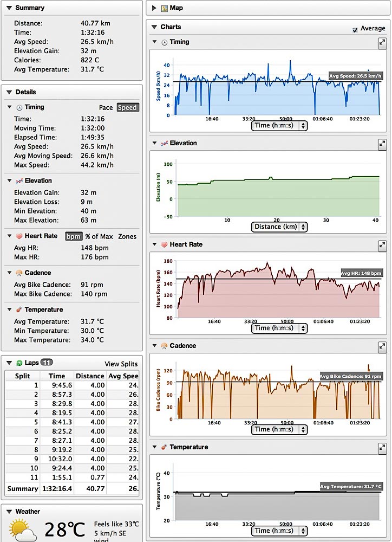This screenshot has width=392, height=542.
Task: Expand the Temperature chart to full size
Action: (x=382, y=448)
